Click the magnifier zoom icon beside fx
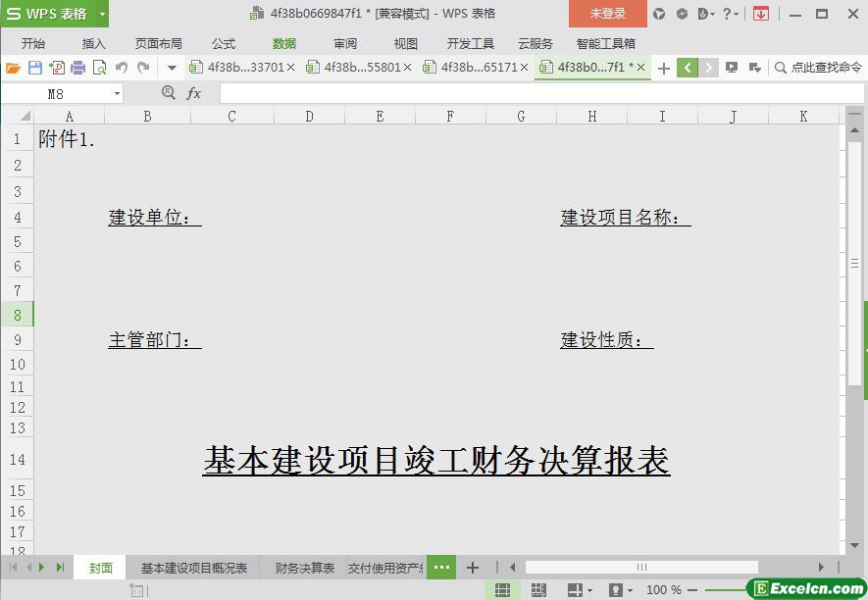 click(x=169, y=92)
